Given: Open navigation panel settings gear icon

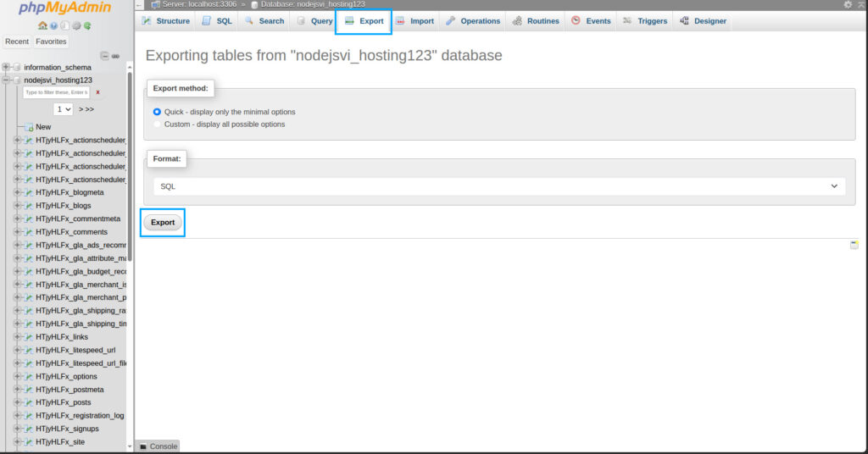Looking at the screenshot, I should (x=76, y=25).
